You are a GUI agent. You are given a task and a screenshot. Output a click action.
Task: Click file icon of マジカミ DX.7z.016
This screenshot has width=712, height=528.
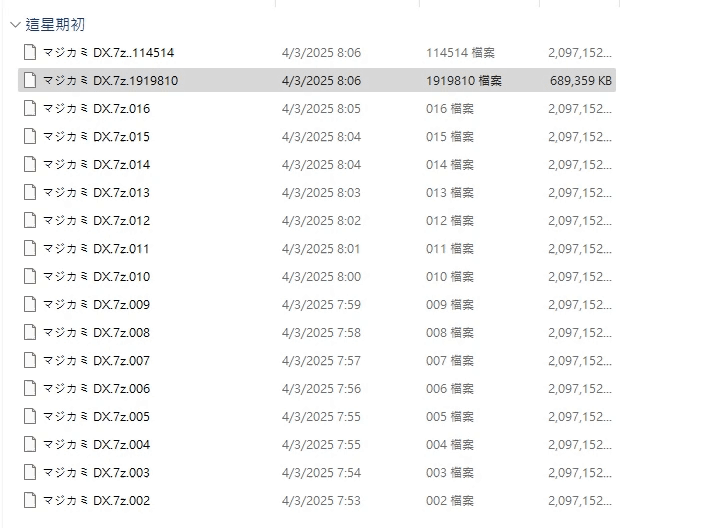click(30, 108)
